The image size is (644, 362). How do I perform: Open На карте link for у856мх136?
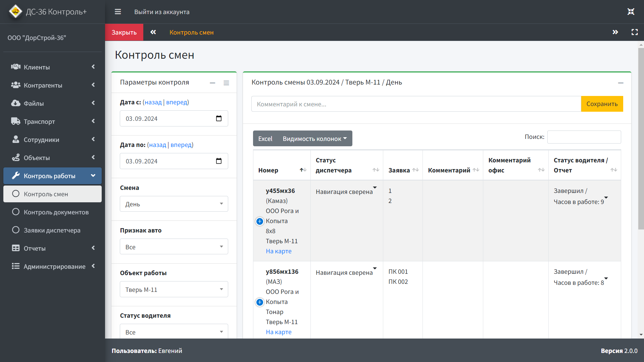pos(279,332)
